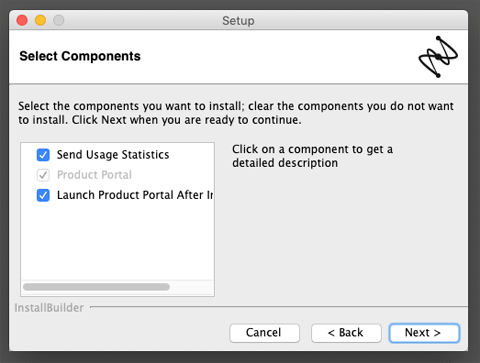Viewport: 480px width, 363px height.
Task: Disable Launch Product Portal After Install checkbox
Action: coord(43,195)
